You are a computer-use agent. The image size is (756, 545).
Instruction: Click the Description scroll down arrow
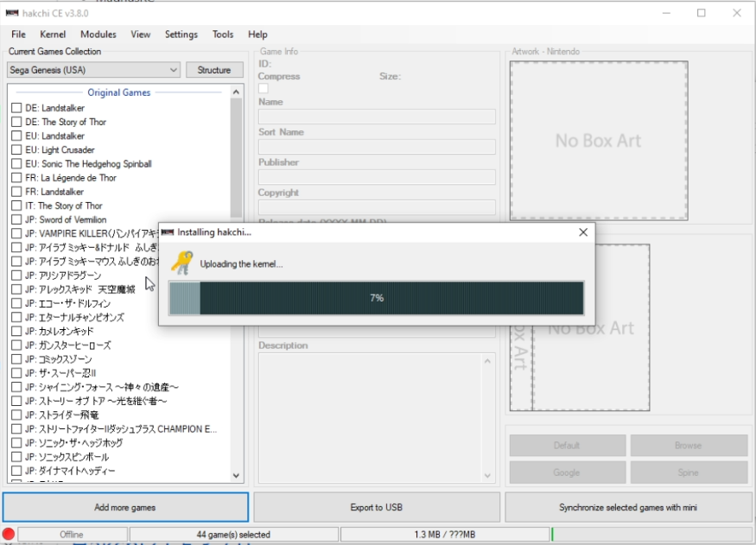487,476
